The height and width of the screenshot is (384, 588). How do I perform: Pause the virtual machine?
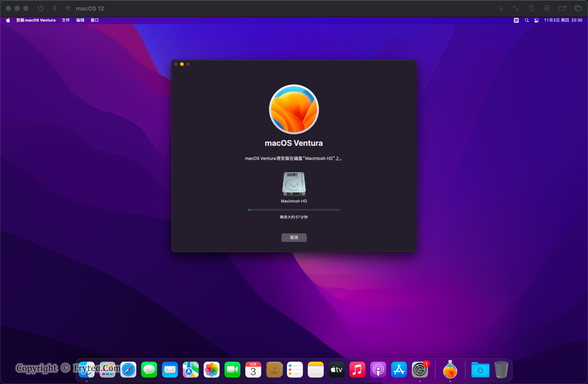point(54,8)
